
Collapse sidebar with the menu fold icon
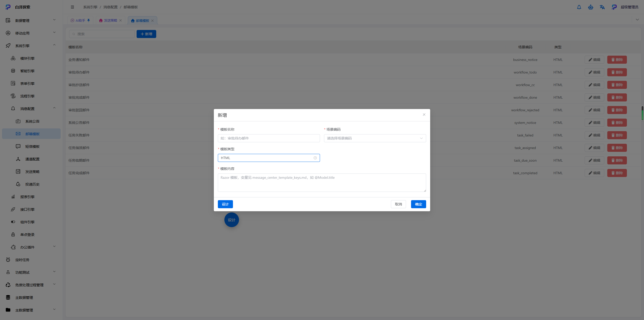(72, 7)
